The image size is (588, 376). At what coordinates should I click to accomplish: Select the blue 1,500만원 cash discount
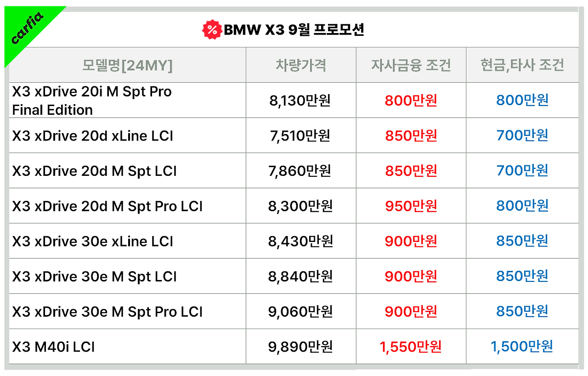tap(522, 347)
